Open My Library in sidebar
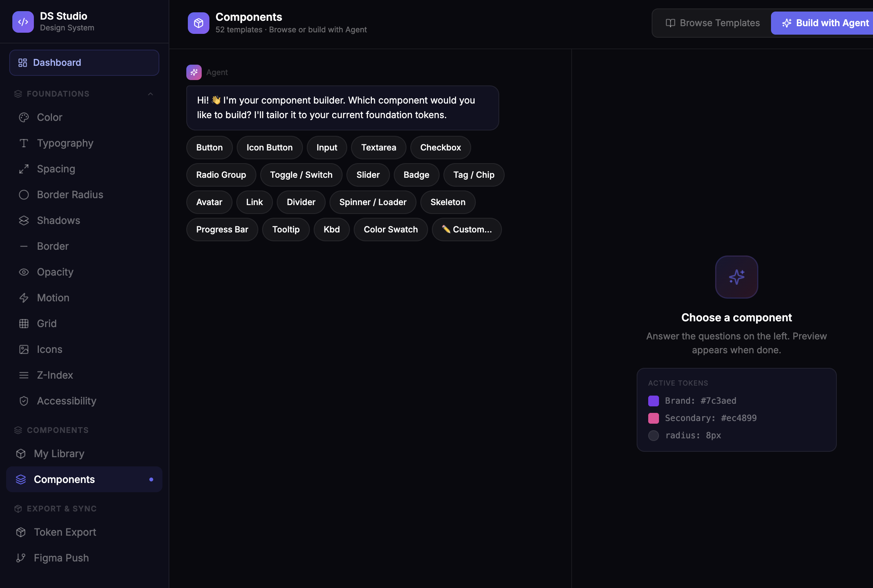Image resolution: width=873 pixels, height=588 pixels. tap(84, 454)
